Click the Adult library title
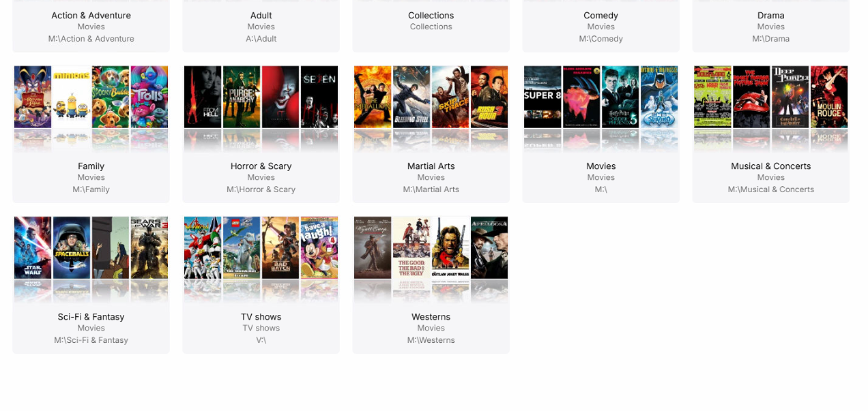The height and width of the screenshot is (411, 868). (x=261, y=15)
